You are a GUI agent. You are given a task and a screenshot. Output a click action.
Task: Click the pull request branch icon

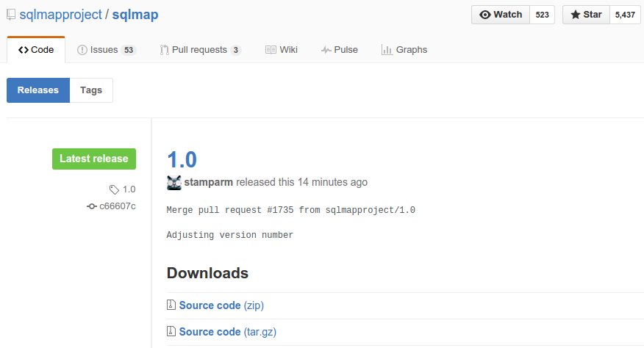tap(164, 50)
